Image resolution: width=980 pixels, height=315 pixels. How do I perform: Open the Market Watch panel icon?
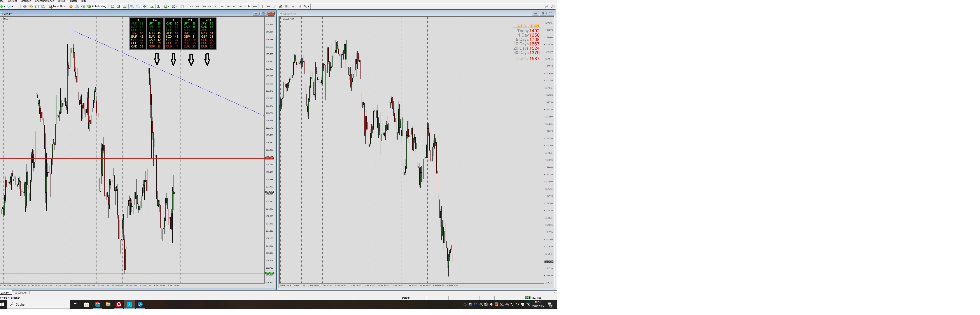[19, 7]
